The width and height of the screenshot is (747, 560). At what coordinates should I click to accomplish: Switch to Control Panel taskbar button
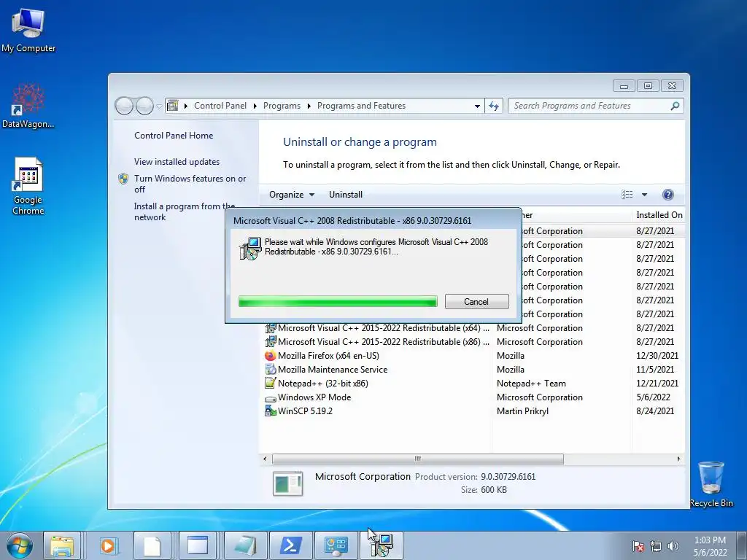coord(336,545)
